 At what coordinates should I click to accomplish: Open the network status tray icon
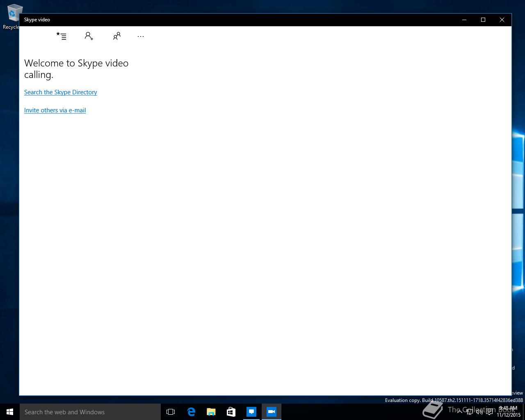point(469,412)
